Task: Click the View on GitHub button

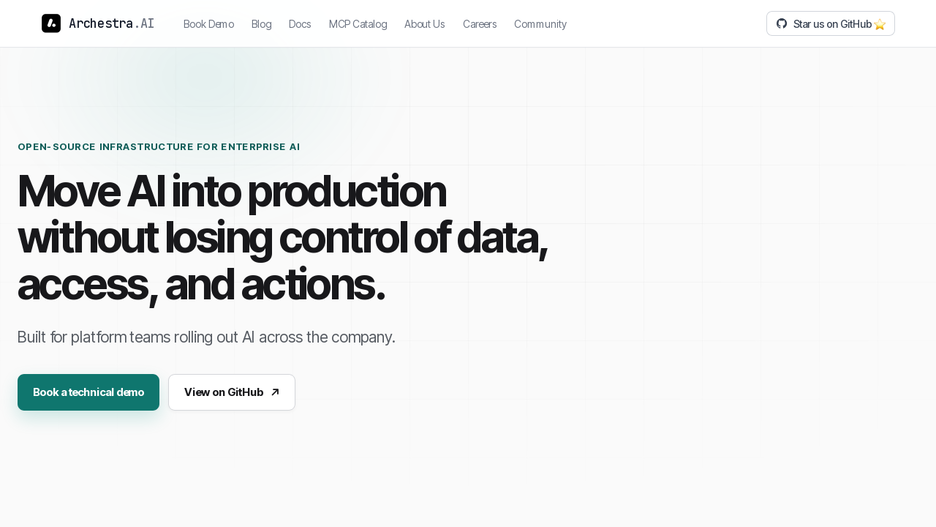Action: coord(232,392)
